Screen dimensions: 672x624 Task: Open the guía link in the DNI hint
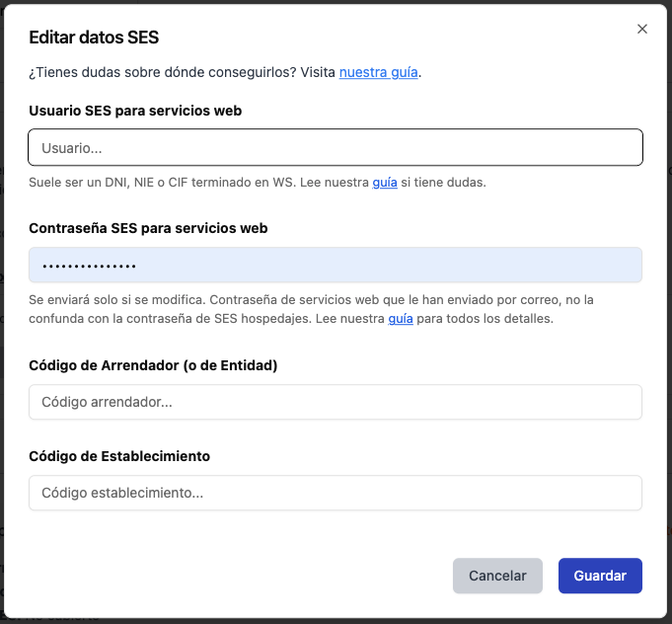[385, 183]
